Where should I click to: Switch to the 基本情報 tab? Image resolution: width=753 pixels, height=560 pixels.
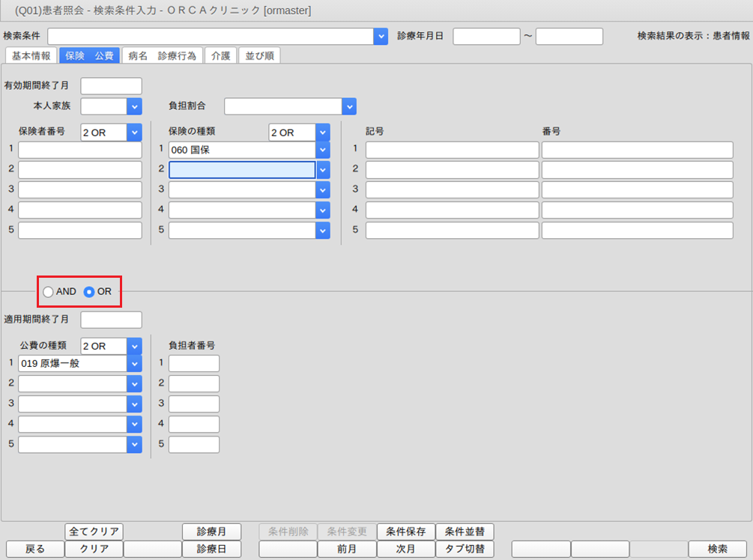pos(31,56)
